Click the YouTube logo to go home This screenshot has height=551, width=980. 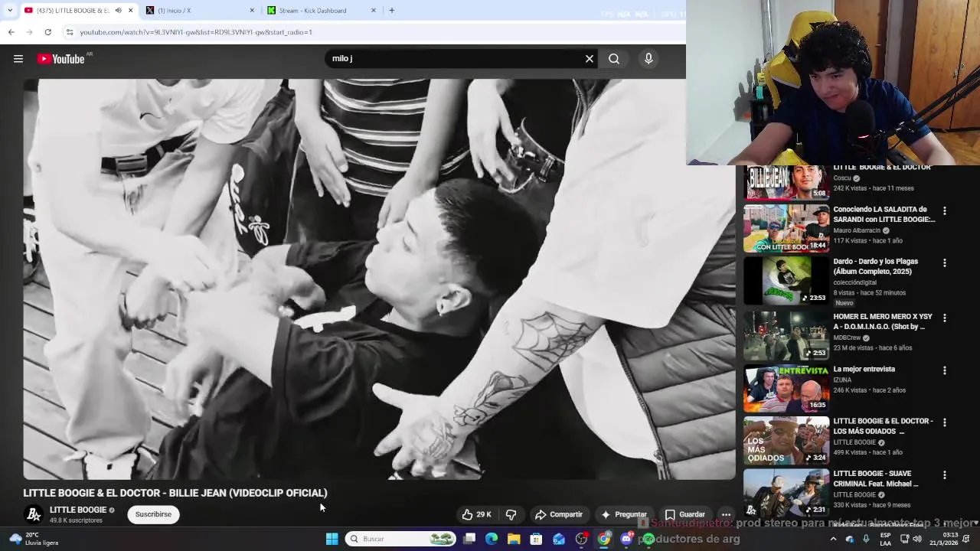(x=60, y=59)
